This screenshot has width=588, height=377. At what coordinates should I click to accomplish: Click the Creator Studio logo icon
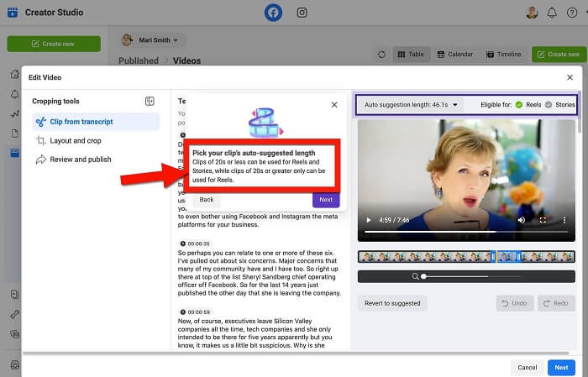click(x=13, y=13)
